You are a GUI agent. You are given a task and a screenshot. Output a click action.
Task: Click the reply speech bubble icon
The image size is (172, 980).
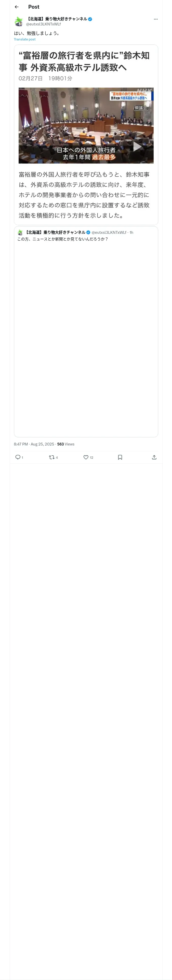point(18,457)
